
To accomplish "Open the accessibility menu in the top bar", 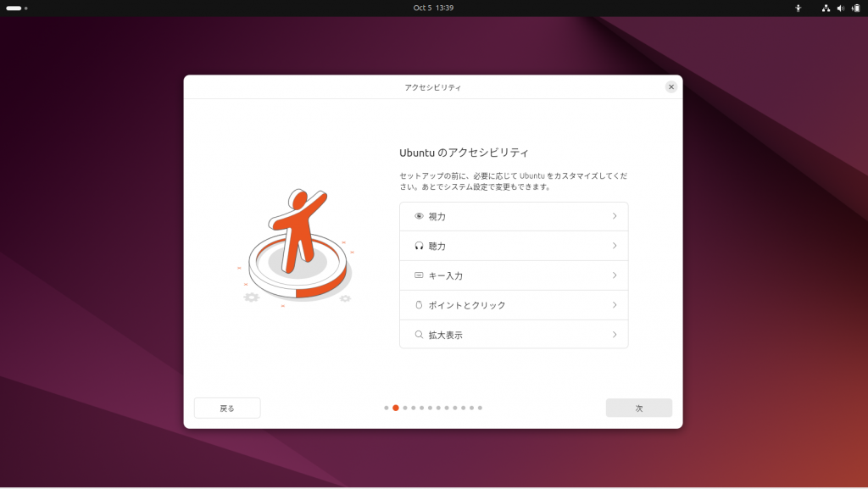I will [798, 8].
